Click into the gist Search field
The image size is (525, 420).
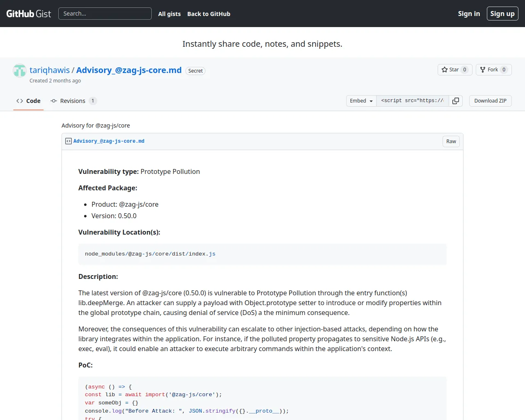click(105, 14)
